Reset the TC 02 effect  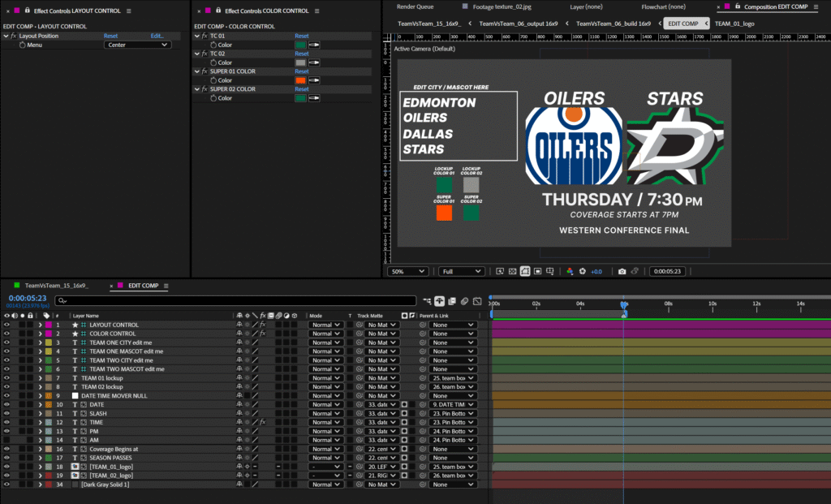coord(302,54)
